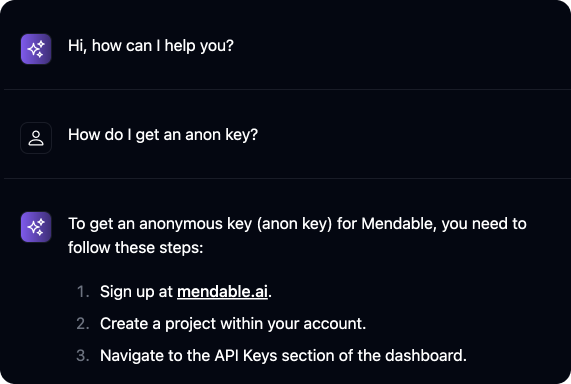Click the list number 3 marker

[x=83, y=356]
